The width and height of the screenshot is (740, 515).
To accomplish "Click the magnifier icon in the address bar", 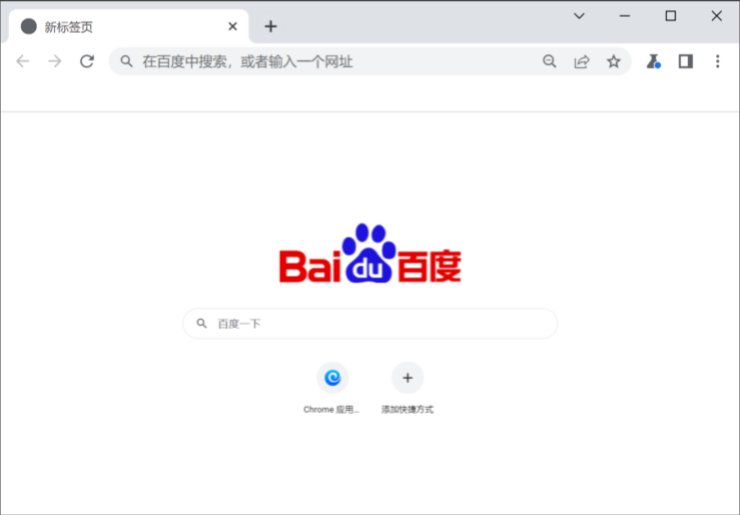I will pos(126,61).
